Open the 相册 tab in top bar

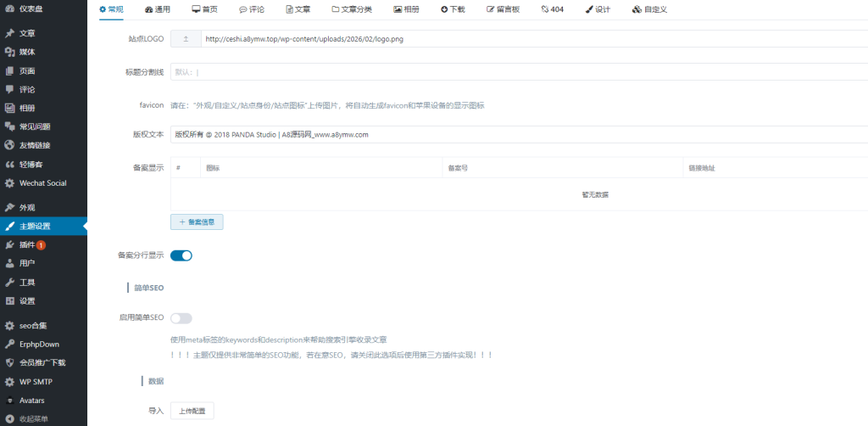click(406, 9)
